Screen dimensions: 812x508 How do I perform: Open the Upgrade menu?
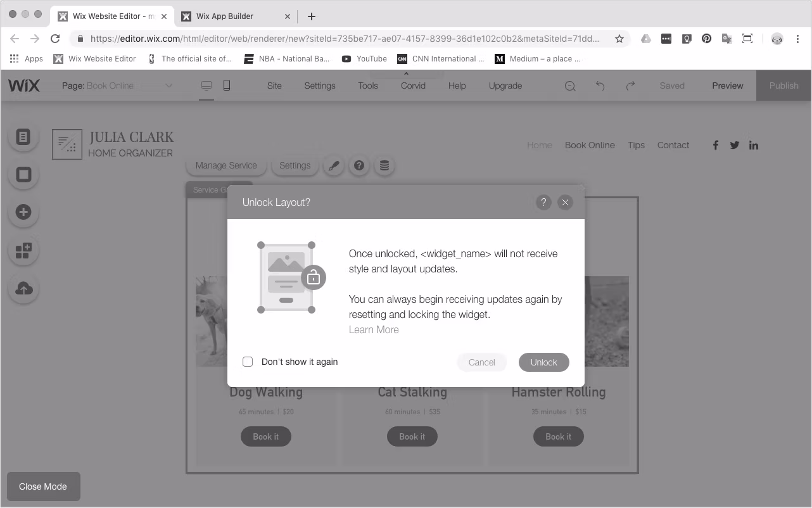pyautogui.click(x=505, y=86)
